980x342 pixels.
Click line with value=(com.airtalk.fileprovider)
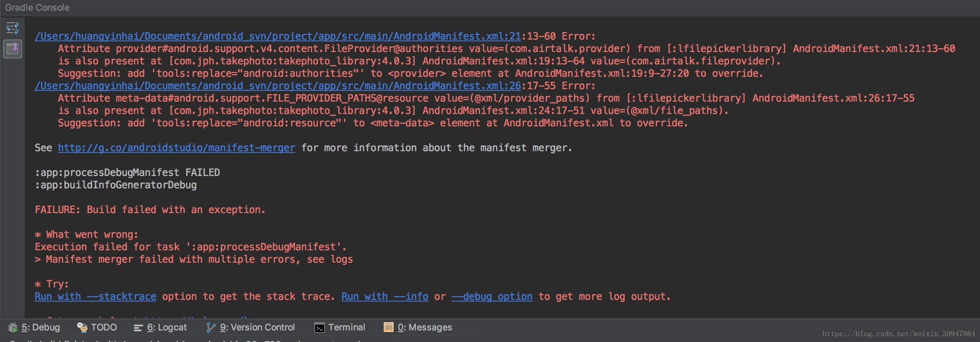pos(419,61)
